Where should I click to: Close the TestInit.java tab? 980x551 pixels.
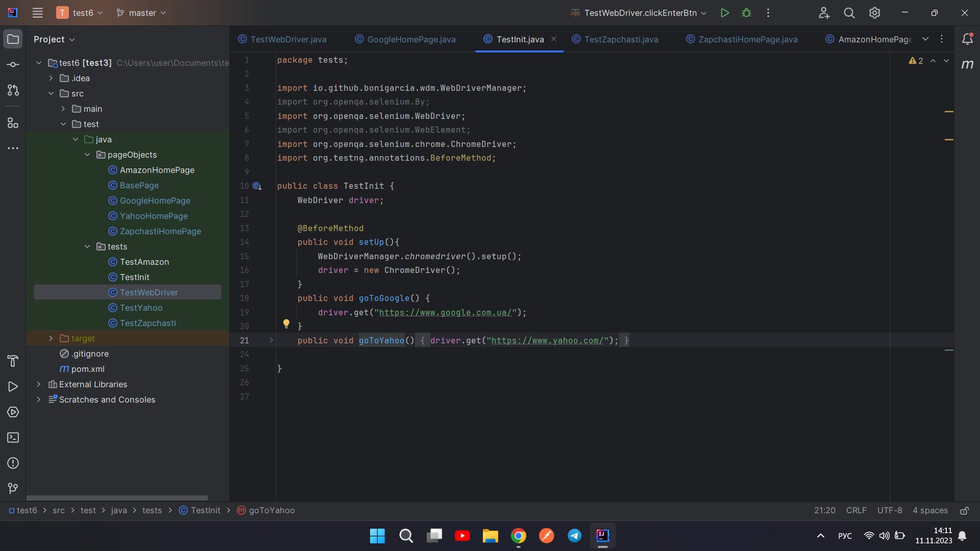tap(554, 39)
